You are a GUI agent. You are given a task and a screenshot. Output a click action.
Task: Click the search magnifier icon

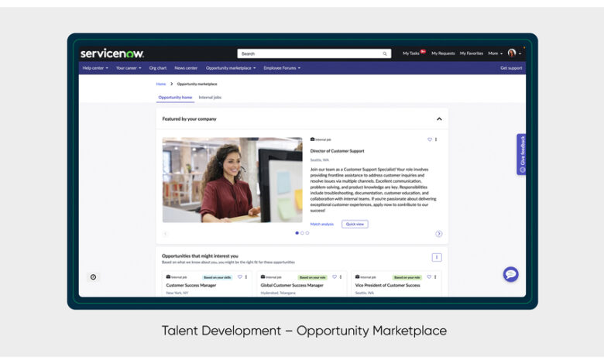pos(385,53)
